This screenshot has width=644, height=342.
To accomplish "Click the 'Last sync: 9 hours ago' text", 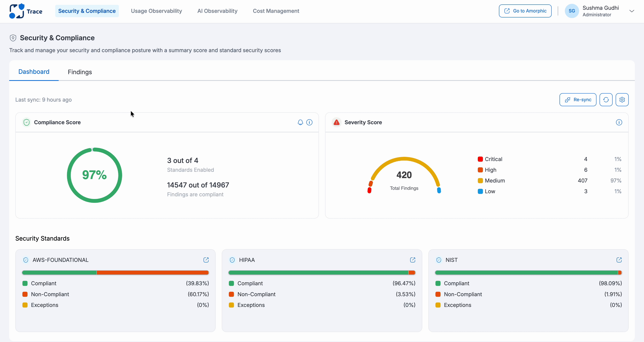I will click(x=44, y=100).
